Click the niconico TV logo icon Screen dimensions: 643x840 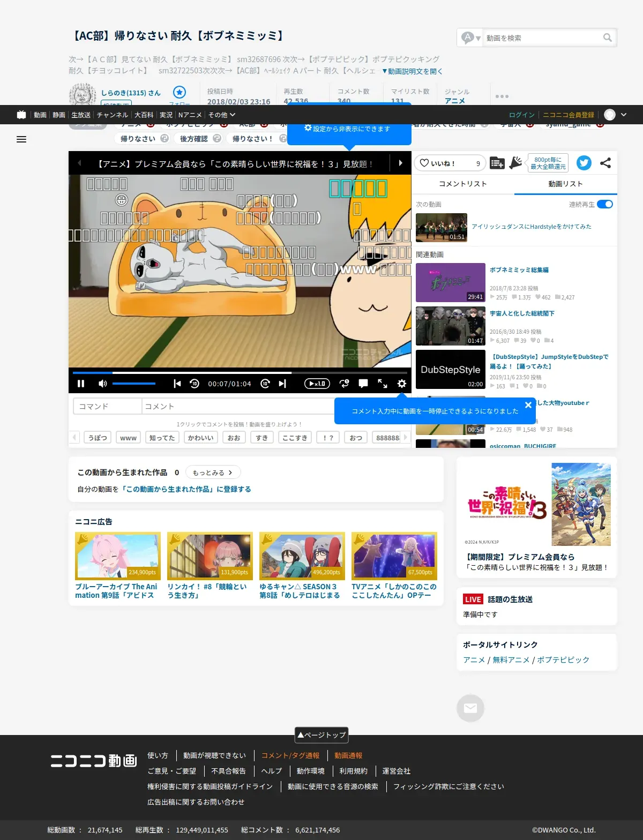(x=21, y=115)
